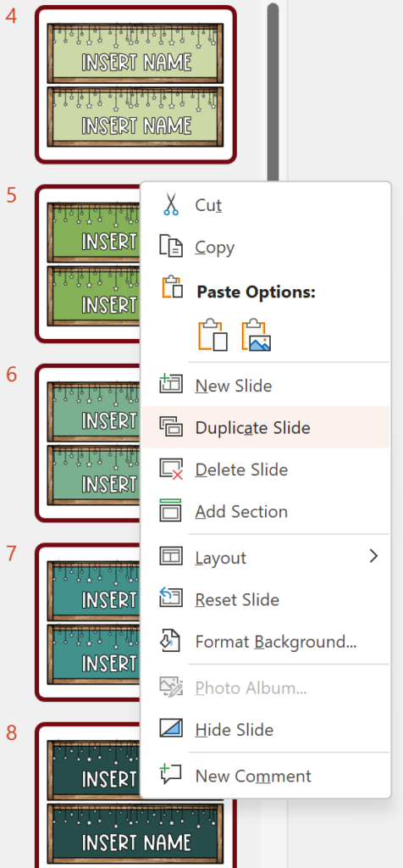
Task: Click the Reset Slide icon
Action: 171,598
